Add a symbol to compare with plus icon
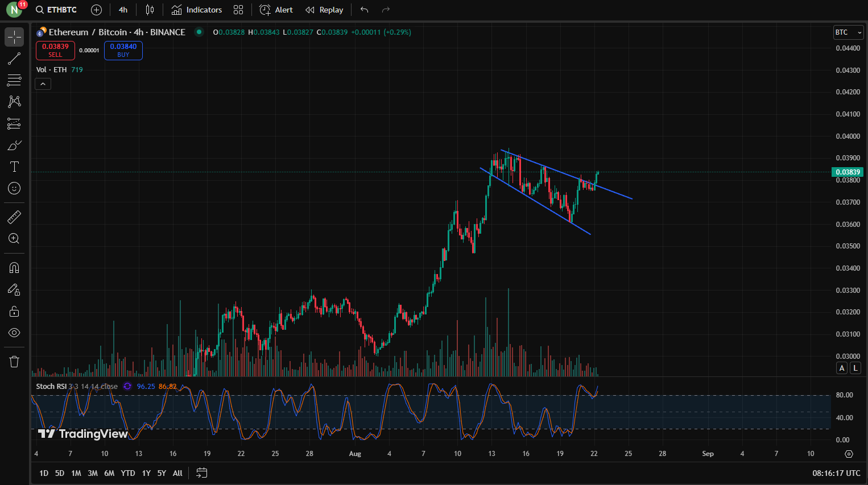868x485 pixels. click(97, 10)
